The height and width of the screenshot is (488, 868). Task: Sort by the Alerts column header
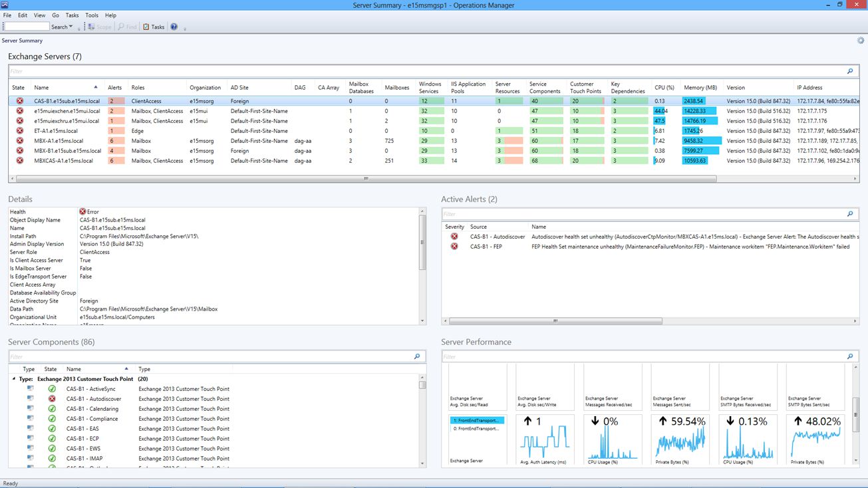(x=114, y=88)
